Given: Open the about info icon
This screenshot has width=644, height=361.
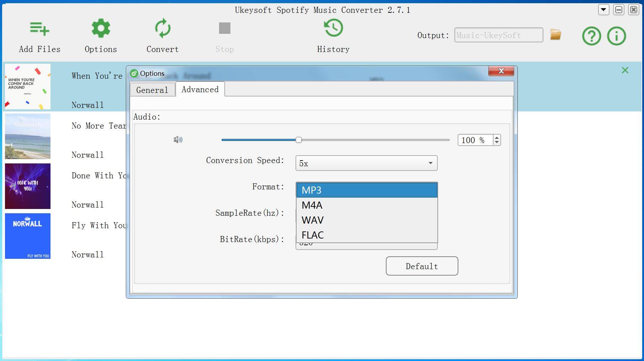Looking at the screenshot, I should click(x=617, y=36).
